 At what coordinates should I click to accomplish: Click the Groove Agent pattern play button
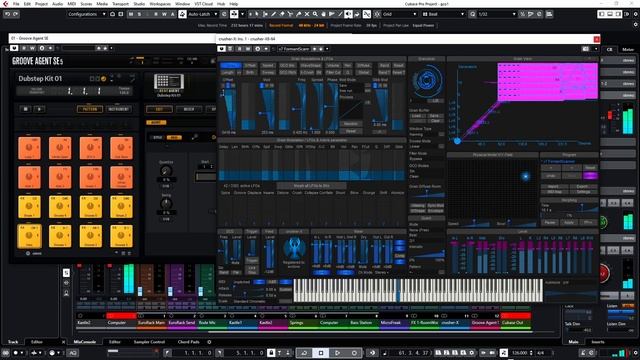(39, 109)
